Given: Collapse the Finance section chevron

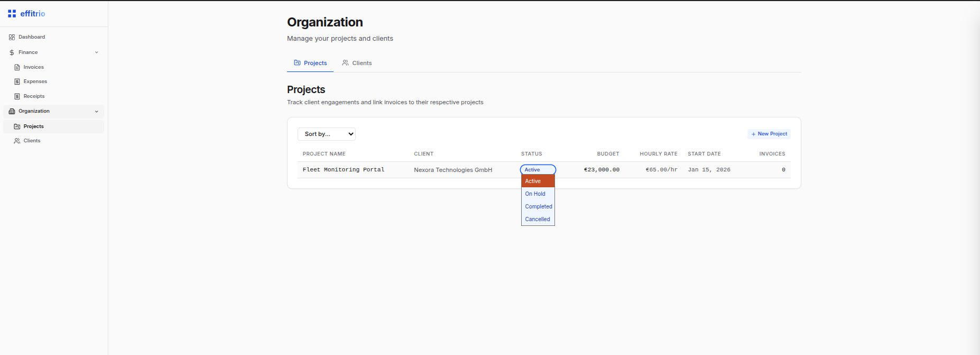Looking at the screenshot, I should point(97,52).
